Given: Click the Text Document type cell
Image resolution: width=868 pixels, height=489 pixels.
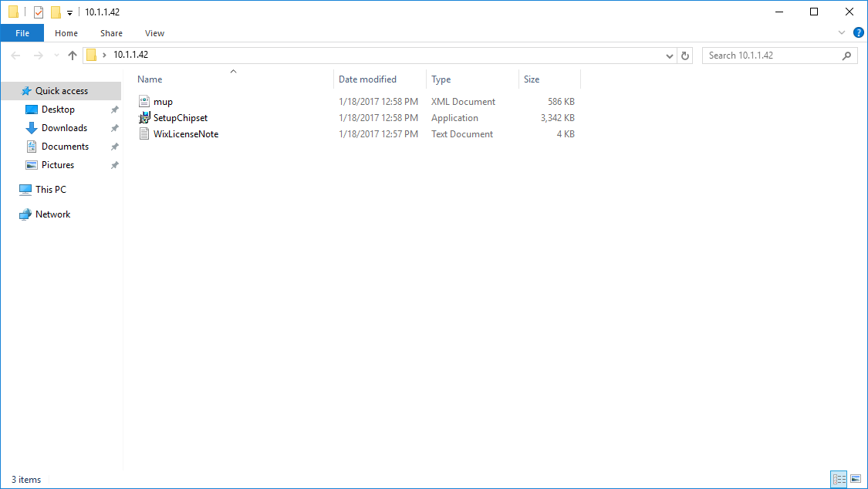Looking at the screenshot, I should pyautogui.click(x=462, y=134).
